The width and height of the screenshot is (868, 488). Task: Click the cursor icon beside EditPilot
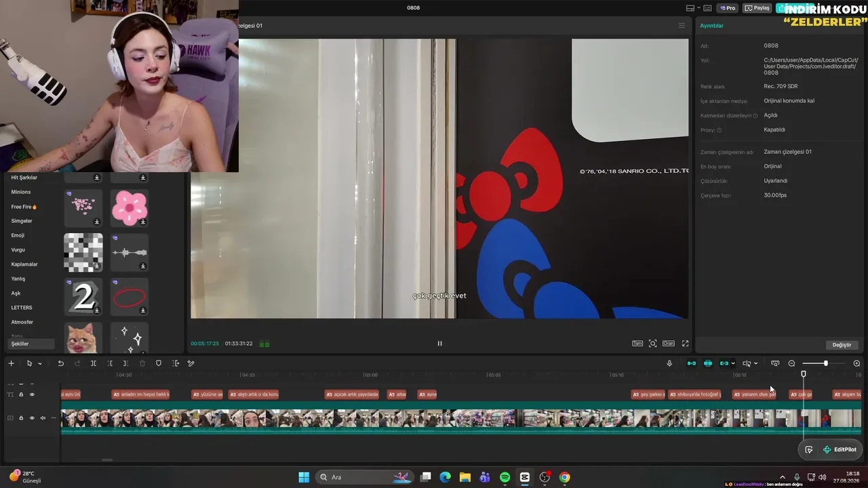[x=809, y=449]
